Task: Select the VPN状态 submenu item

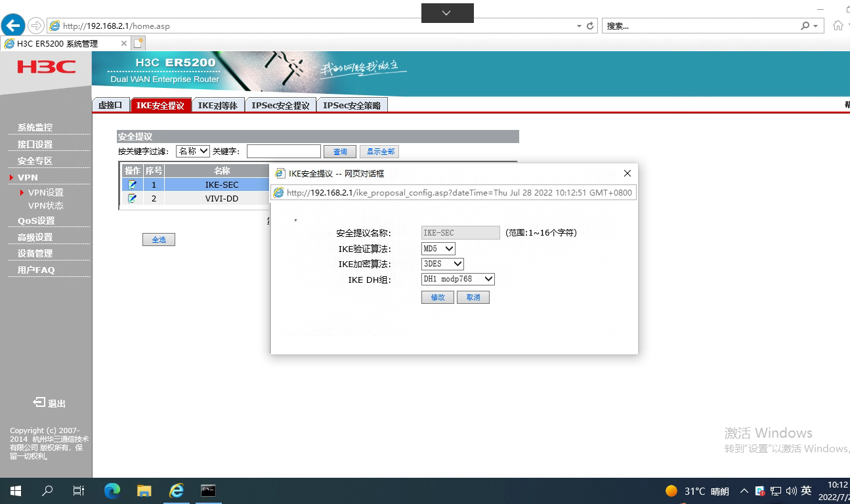Action: click(x=46, y=205)
